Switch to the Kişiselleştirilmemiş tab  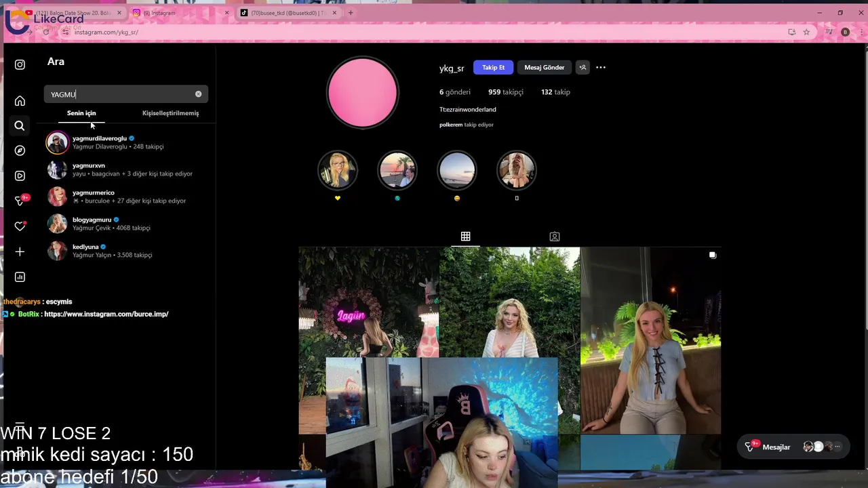pyautogui.click(x=170, y=113)
